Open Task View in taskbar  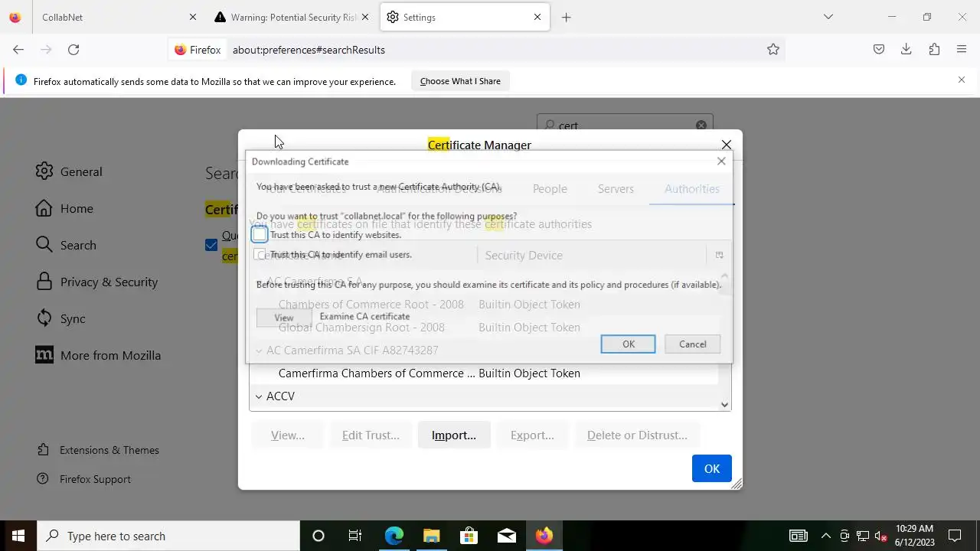click(355, 536)
